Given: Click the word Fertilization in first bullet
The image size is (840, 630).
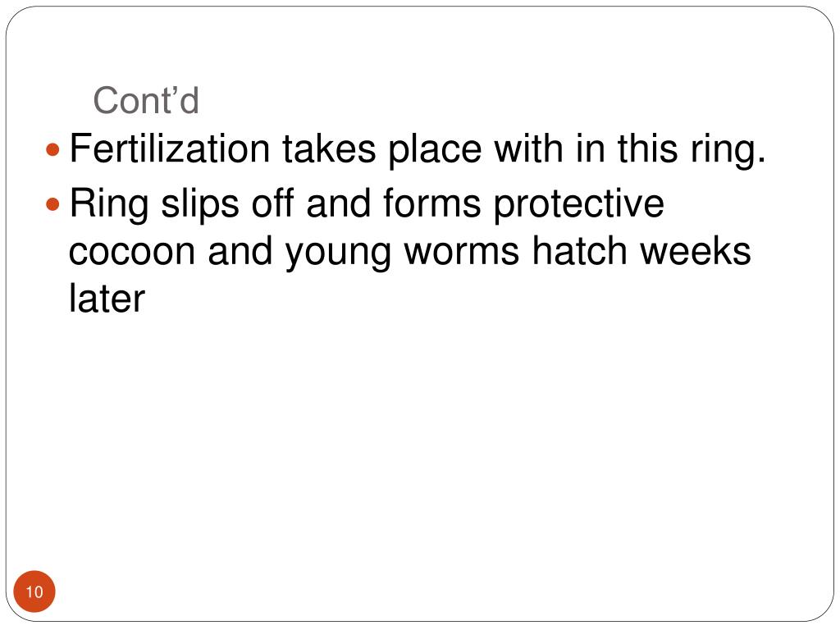Looking at the screenshot, I should point(169,148).
